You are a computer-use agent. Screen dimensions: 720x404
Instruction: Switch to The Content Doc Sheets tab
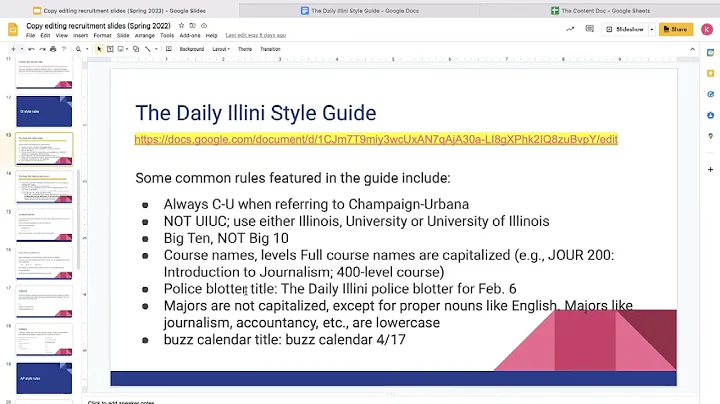coord(600,11)
